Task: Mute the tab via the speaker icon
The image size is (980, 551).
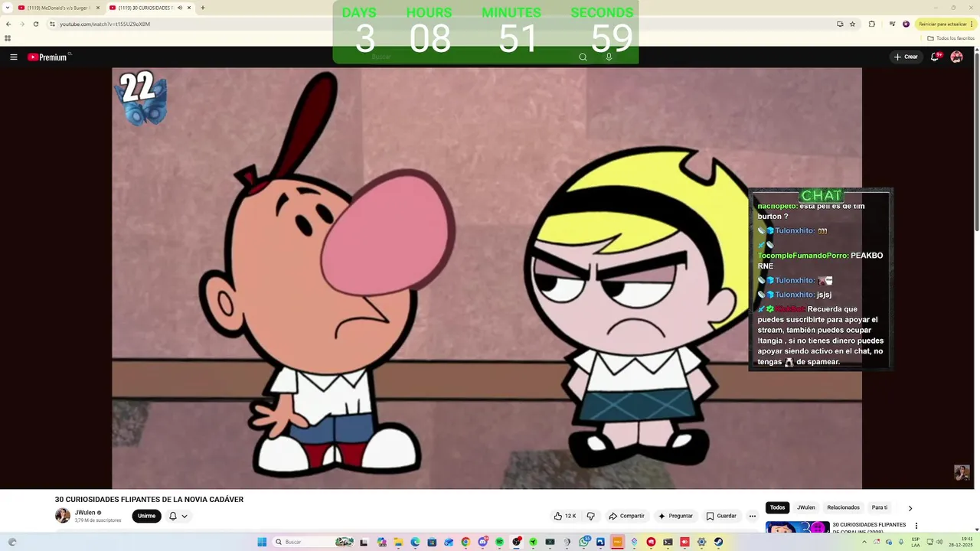Action: click(x=180, y=8)
